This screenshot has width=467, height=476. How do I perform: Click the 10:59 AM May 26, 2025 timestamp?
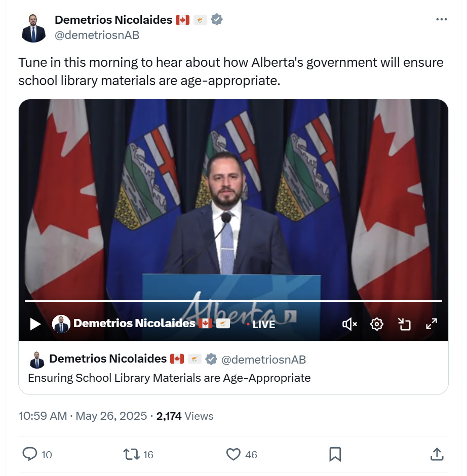click(x=82, y=416)
